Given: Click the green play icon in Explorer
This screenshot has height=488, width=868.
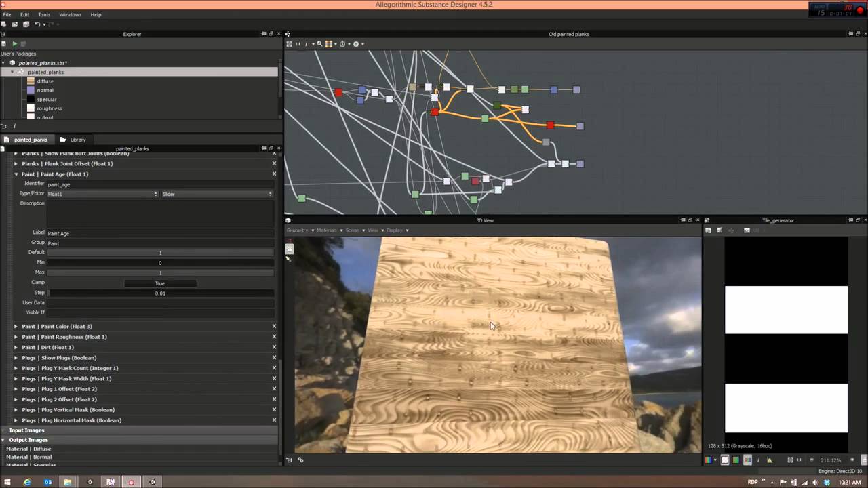Looking at the screenshot, I should [x=14, y=44].
